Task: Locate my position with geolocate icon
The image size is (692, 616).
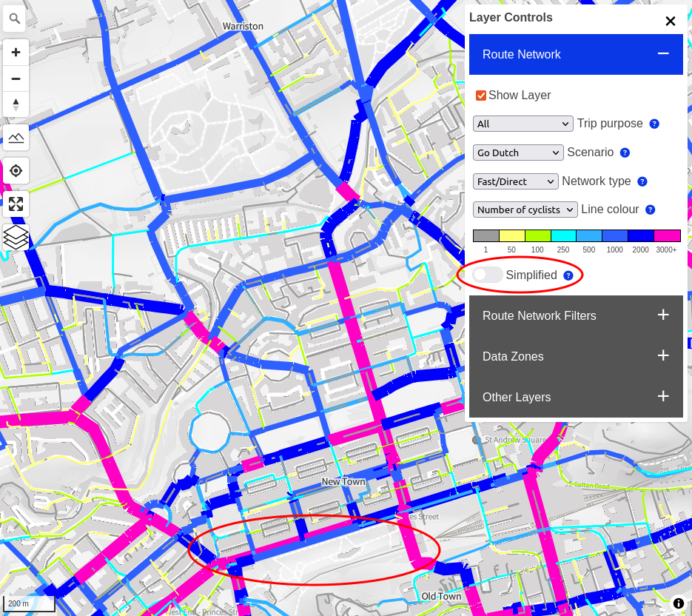Action: pos(16,171)
